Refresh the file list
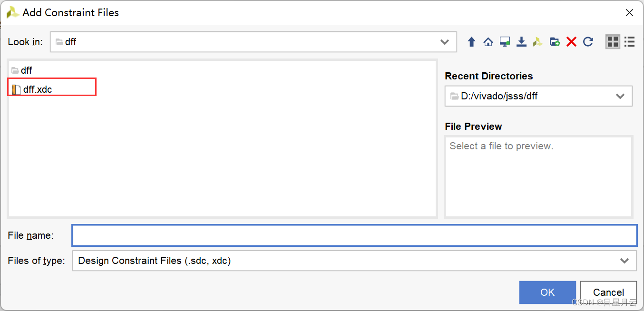The image size is (644, 311). (x=588, y=42)
